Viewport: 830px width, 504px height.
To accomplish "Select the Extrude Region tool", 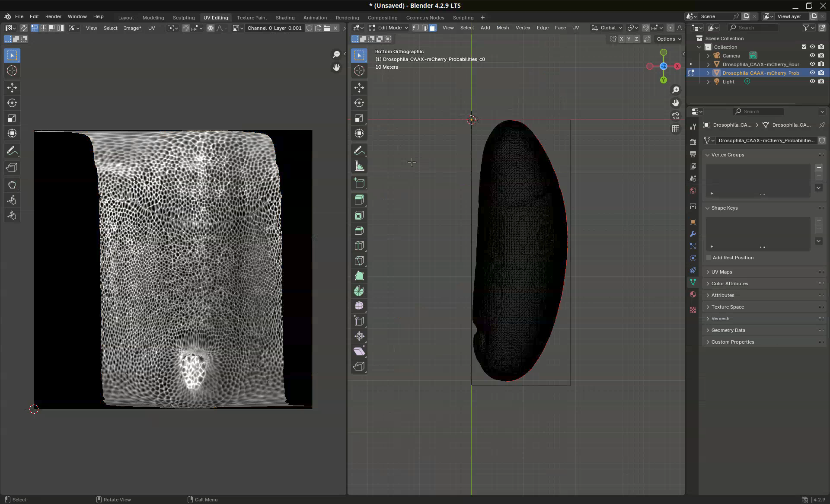I will tap(359, 200).
